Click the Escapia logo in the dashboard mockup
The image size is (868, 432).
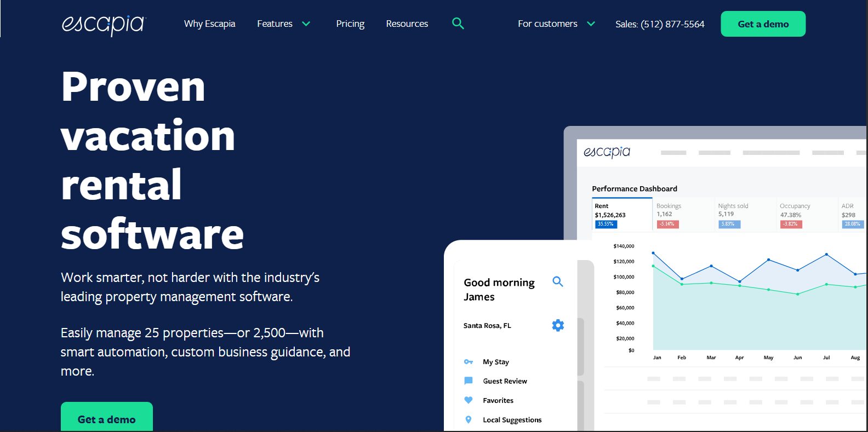607,152
